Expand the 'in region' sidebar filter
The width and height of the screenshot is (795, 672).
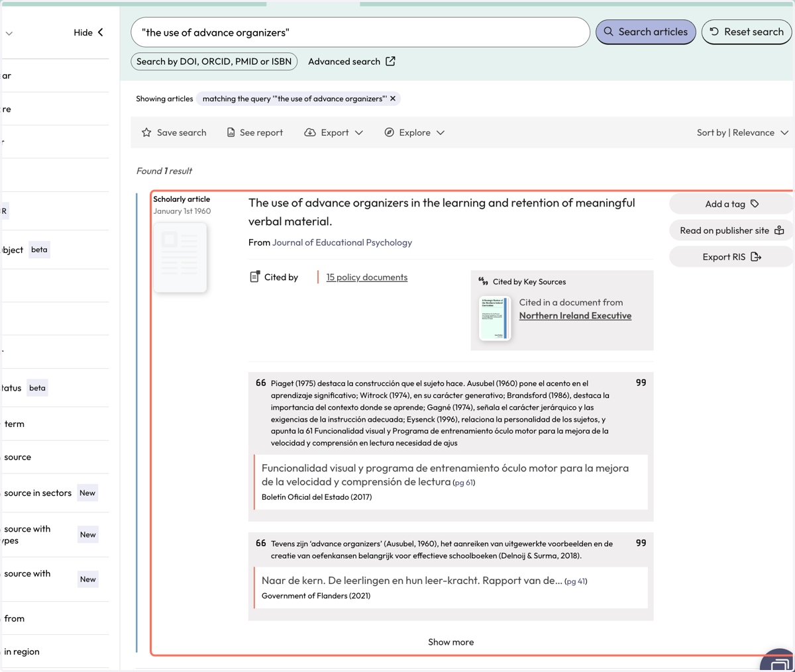pyautogui.click(x=54, y=651)
